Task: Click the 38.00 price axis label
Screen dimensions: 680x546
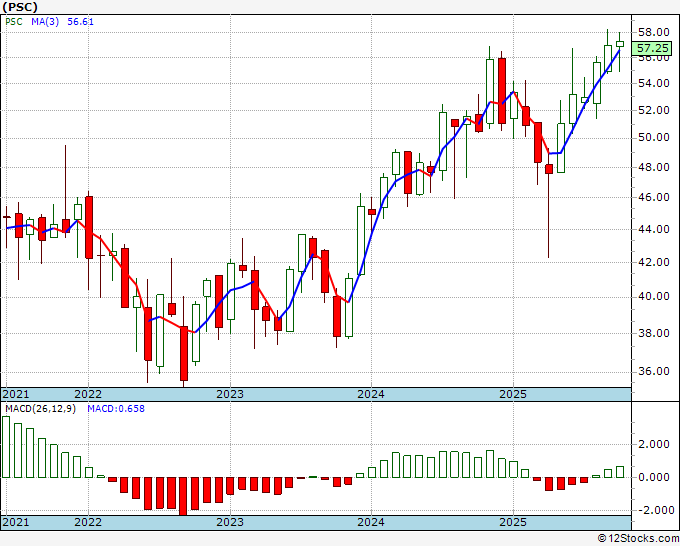Action: [x=653, y=333]
